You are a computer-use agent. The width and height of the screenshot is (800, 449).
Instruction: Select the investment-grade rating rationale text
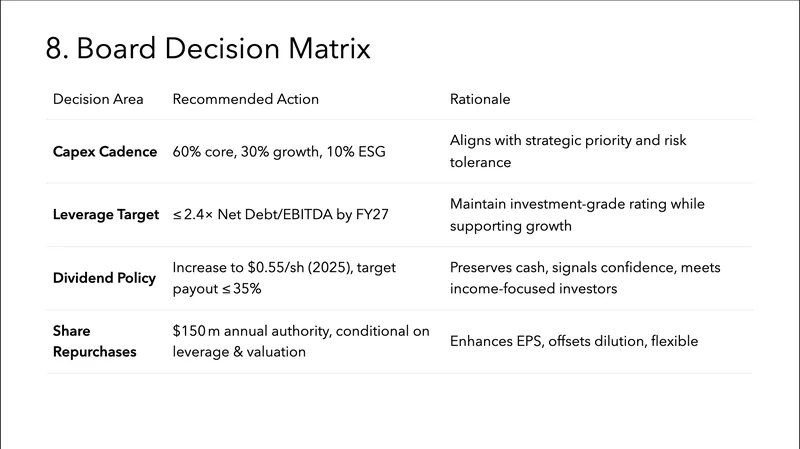[577, 215]
